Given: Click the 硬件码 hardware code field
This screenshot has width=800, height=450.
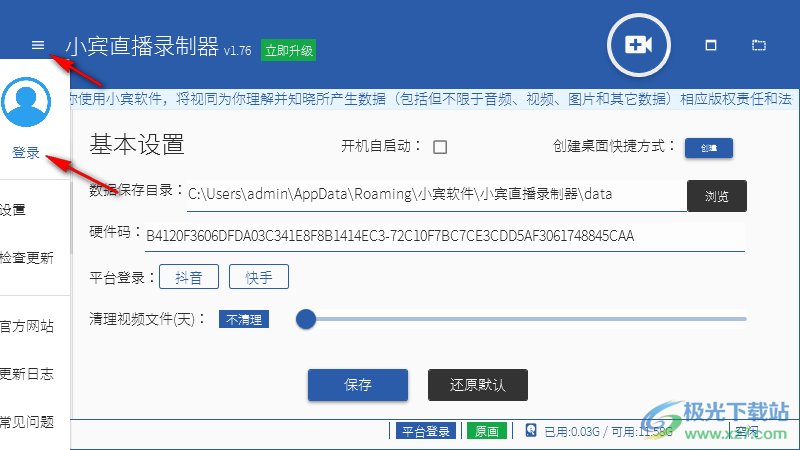Looking at the screenshot, I should click(444, 236).
